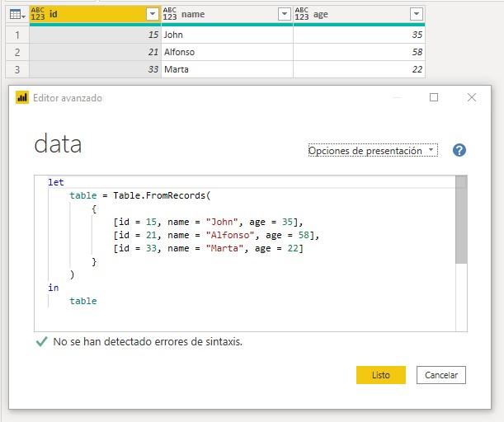Select the cell containing Alfonso
The height and width of the screenshot is (422, 504).
[x=227, y=52]
